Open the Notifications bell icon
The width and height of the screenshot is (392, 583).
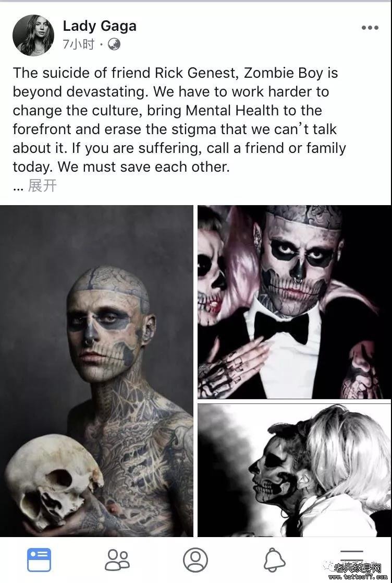[x=274, y=560]
